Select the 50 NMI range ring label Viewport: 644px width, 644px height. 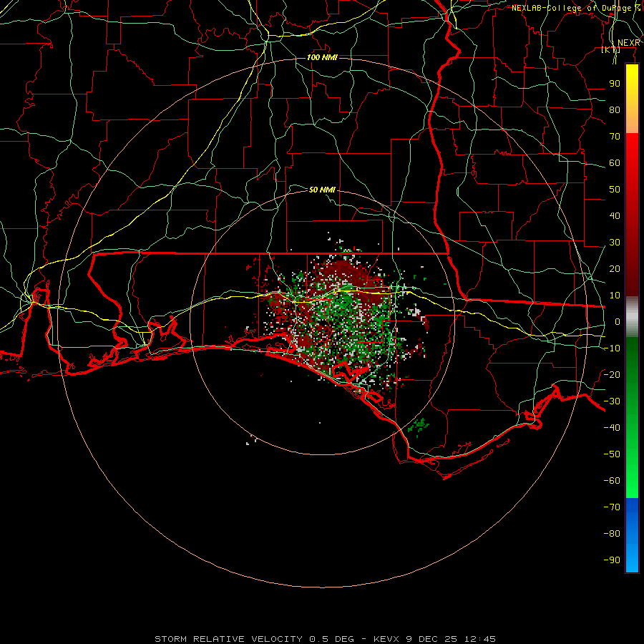(322, 190)
